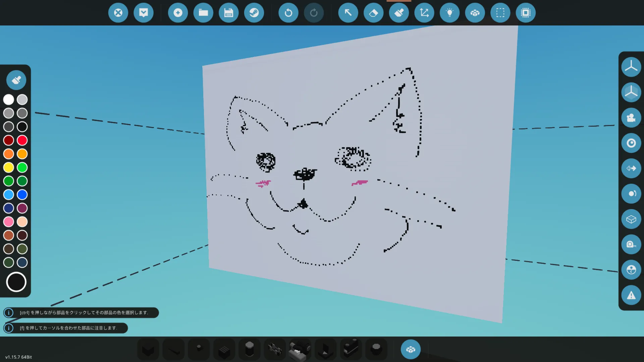Choose the area selection dashed box tool

500,13
